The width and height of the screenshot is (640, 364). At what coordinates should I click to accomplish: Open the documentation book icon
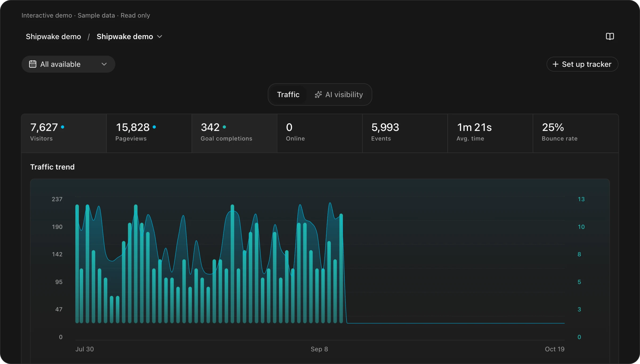pos(610,36)
